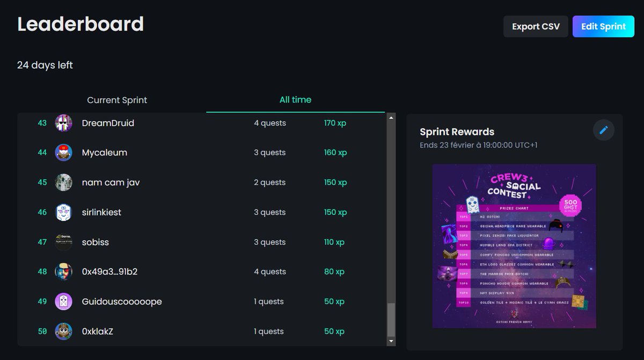Viewport: 644px width, 360px height.
Task: Click the leaderboard scrollbar up arrow
Action: click(x=391, y=117)
